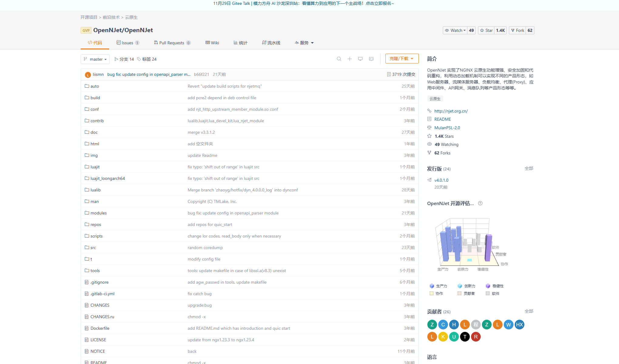The width and height of the screenshot is (619, 364).
Task: Click liismn's author avatar
Action: 88,75
